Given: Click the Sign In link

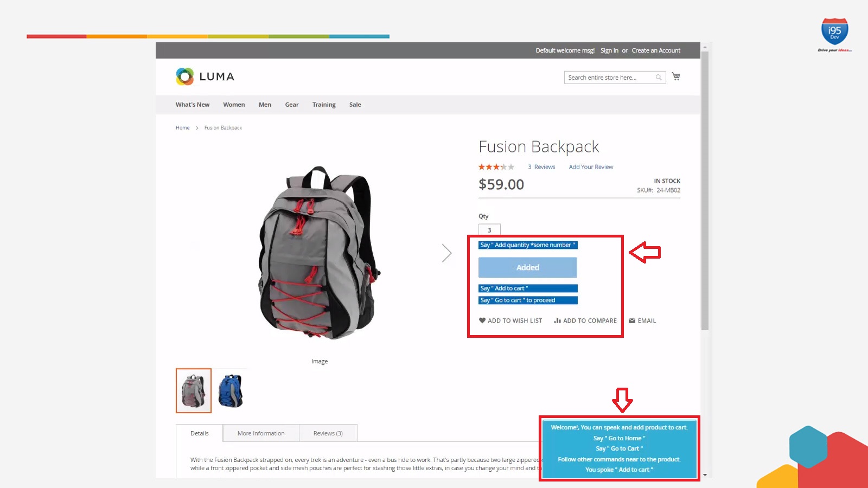Looking at the screenshot, I should pyautogui.click(x=609, y=50).
